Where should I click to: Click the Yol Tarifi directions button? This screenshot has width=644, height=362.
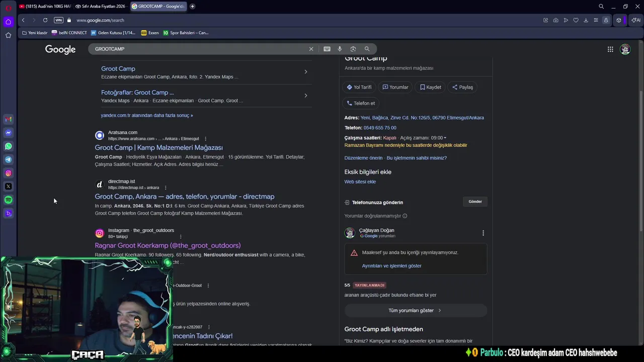(x=359, y=87)
